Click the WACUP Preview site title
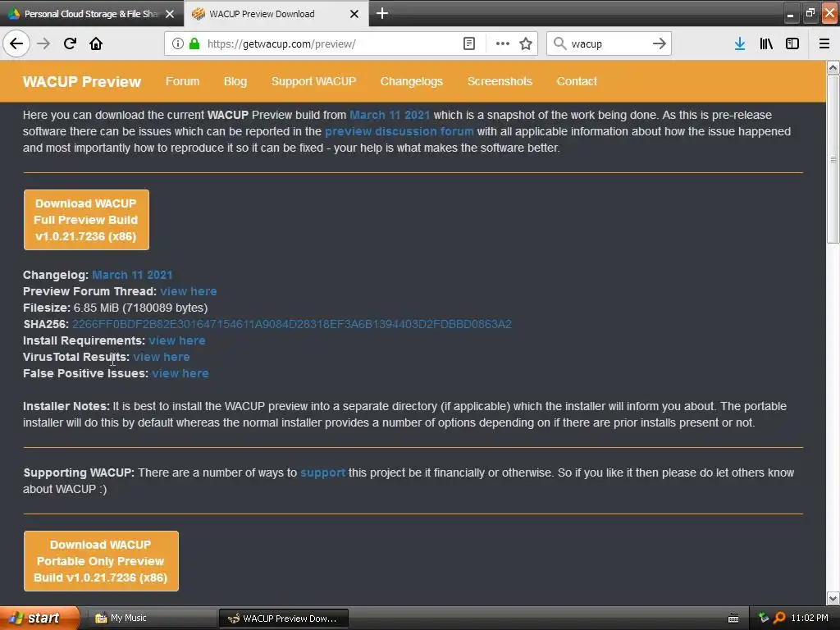This screenshot has height=630, width=840. 82,81
